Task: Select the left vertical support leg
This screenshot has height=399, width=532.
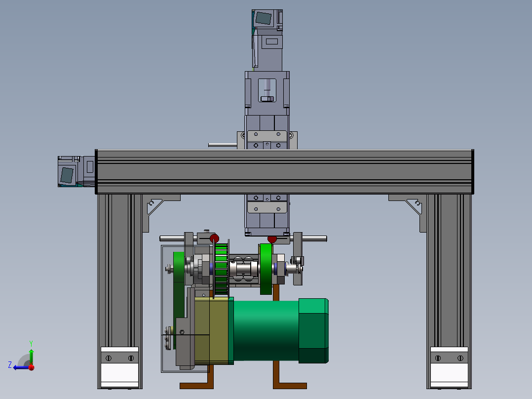Action: [x=120, y=291]
